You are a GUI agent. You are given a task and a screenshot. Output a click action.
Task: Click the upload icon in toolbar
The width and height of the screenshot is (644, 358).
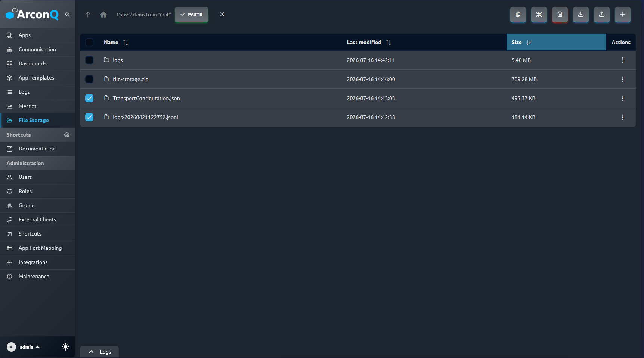pyautogui.click(x=602, y=15)
